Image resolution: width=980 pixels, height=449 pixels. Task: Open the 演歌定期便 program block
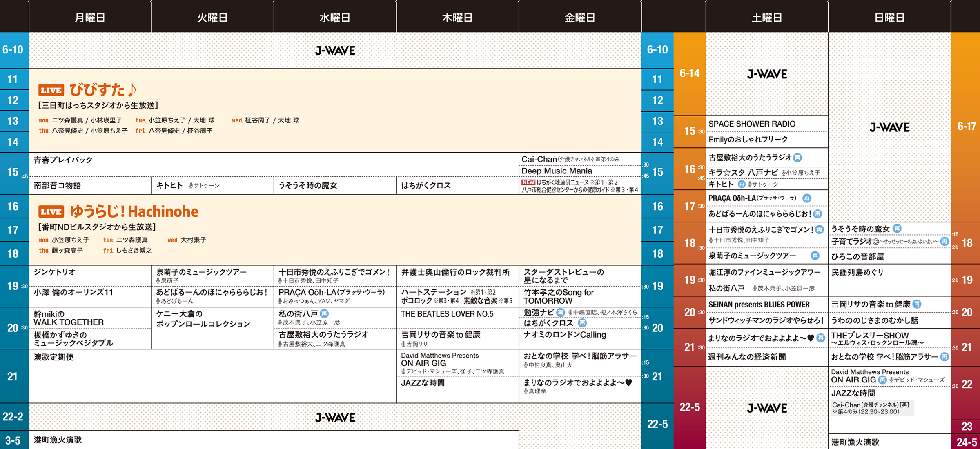click(x=54, y=357)
